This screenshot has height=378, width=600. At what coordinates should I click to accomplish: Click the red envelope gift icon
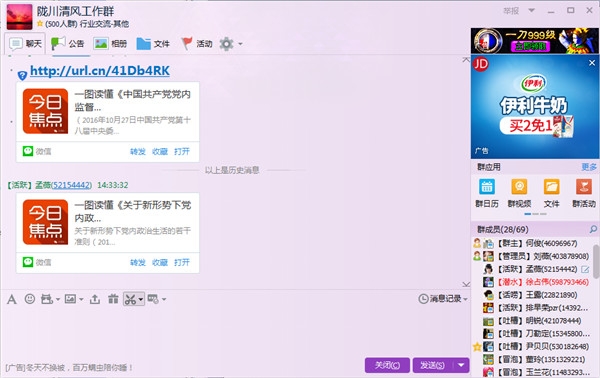point(113,299)
